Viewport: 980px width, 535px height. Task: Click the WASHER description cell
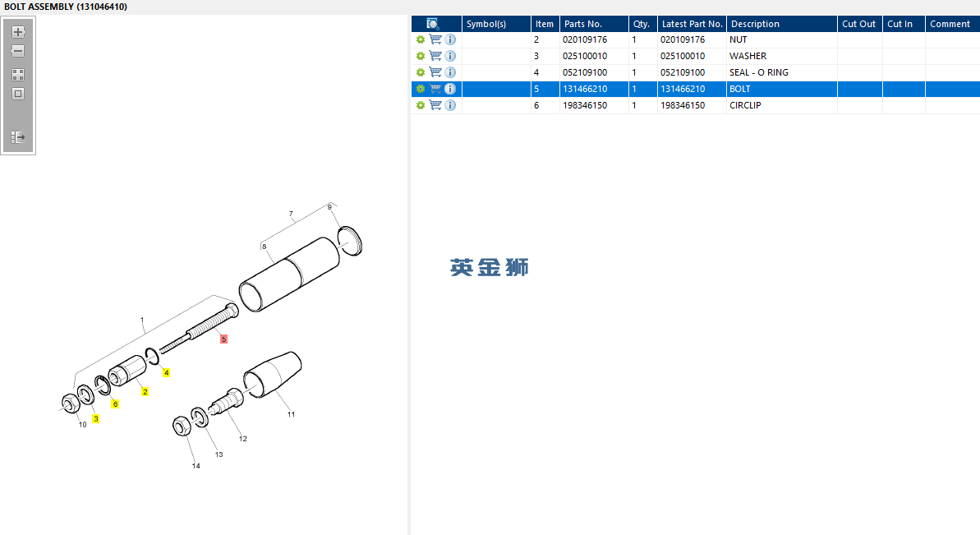[x=782, y=56]
